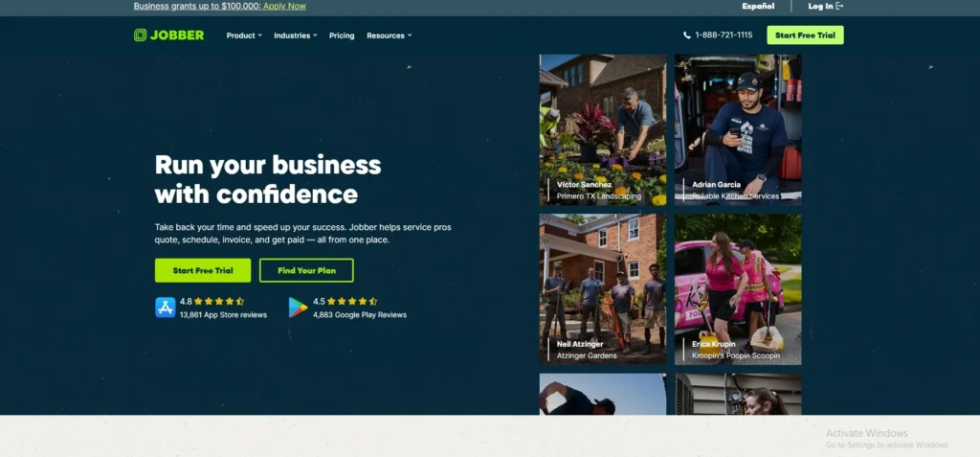Follow the Apply Now grants link
The height and width of the screenshot is (457, 980).
click(284, 6)
